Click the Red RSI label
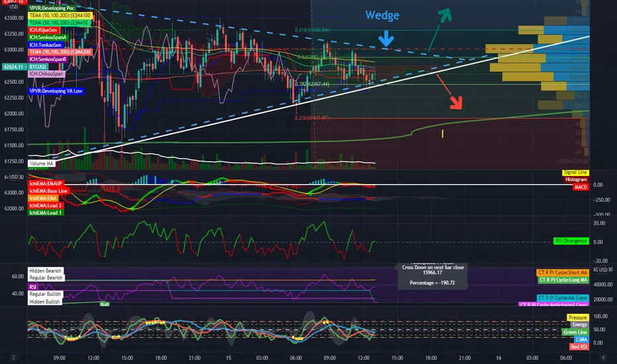This screenshot has height=364, width=617. [x=579, y=347]
